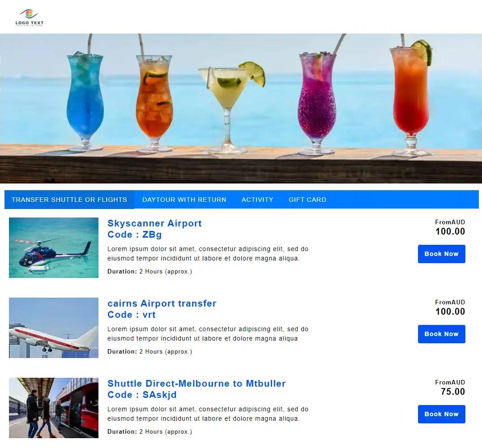The image size is (482, 448).
Task: Switch to Daytour With Return tab
Action: pyautogui.click(x=184, y=200)
